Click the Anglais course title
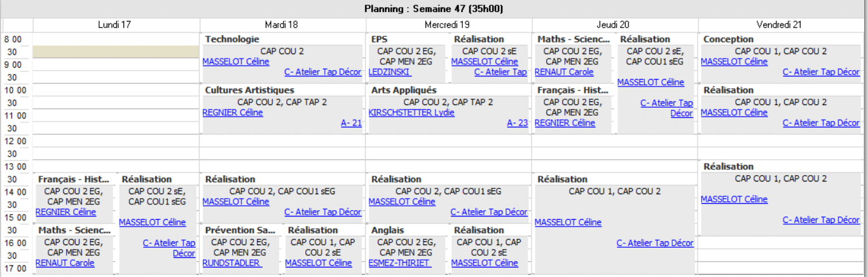 (x=388, y=231)
